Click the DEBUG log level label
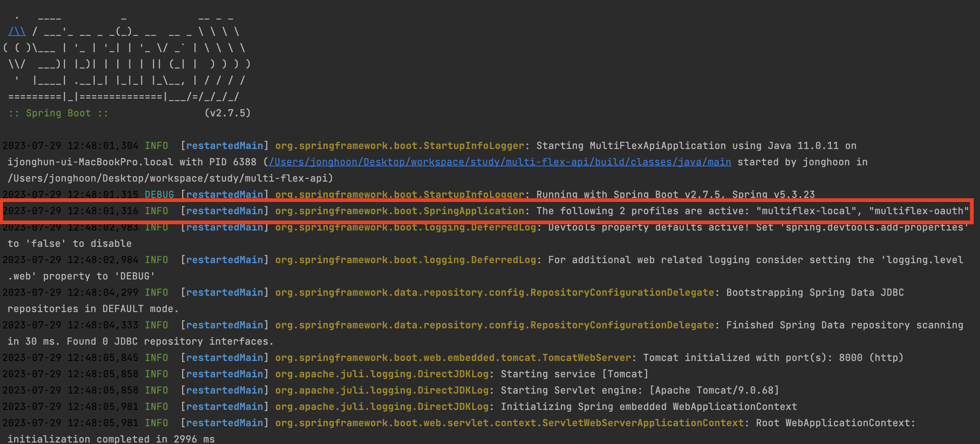The image size is (980, 444). click(x=159, y=194)
